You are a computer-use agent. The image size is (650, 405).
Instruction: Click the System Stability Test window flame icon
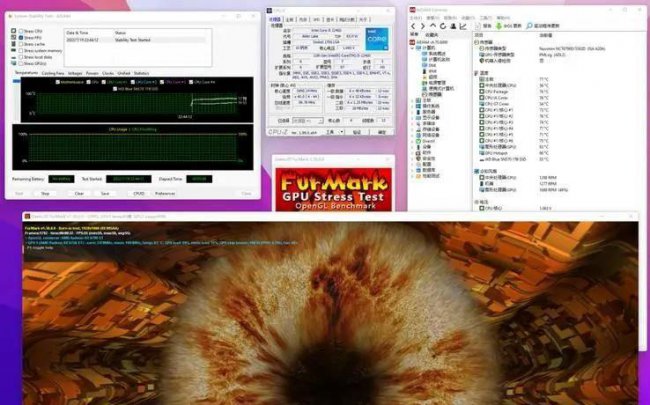(x=10, y=16)
